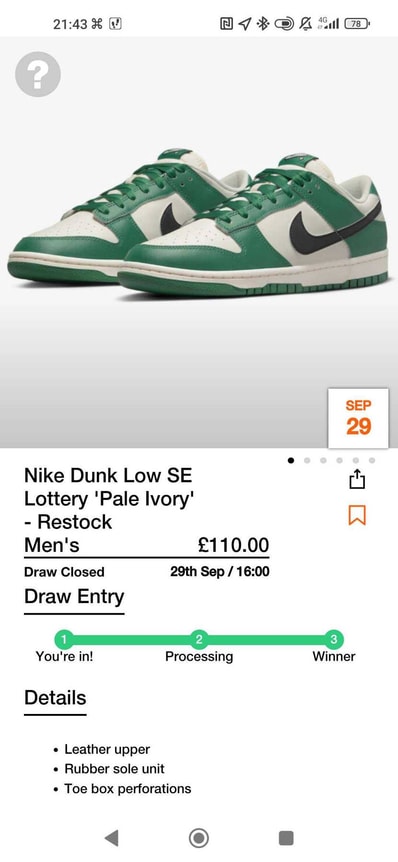The width and height of the screenshot is (398, 862).
Task: Bookmark the Pale Ivory sneaker
Action: point(357,515)
